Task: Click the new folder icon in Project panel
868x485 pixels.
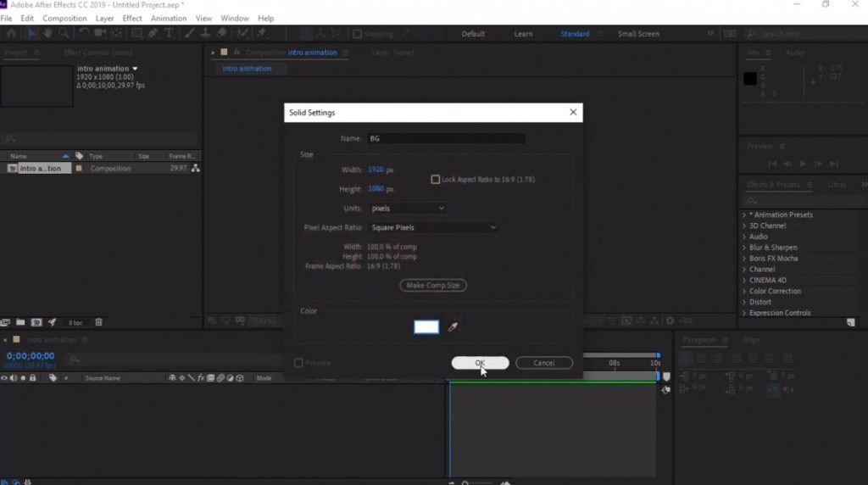Action: pos(20,322)
